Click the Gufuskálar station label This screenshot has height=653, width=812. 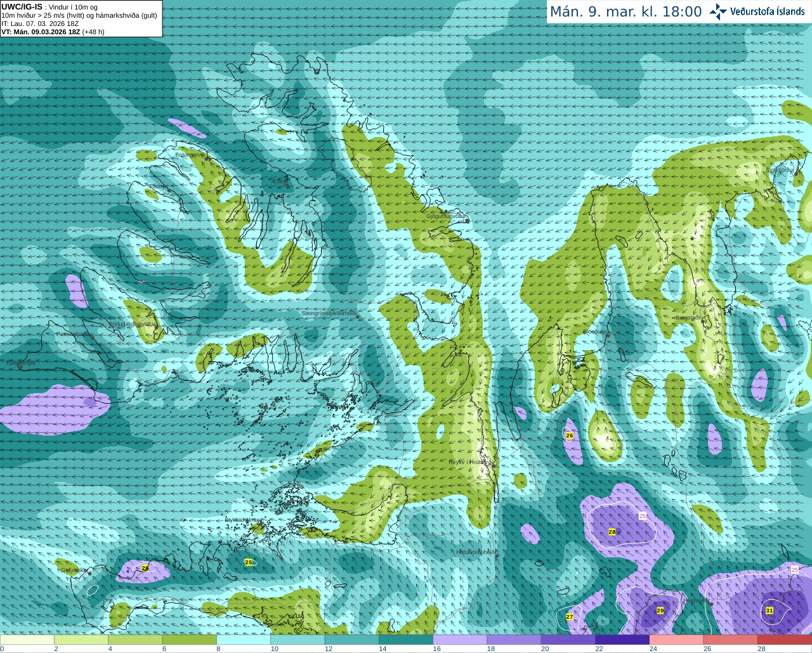tap(74, 570)
